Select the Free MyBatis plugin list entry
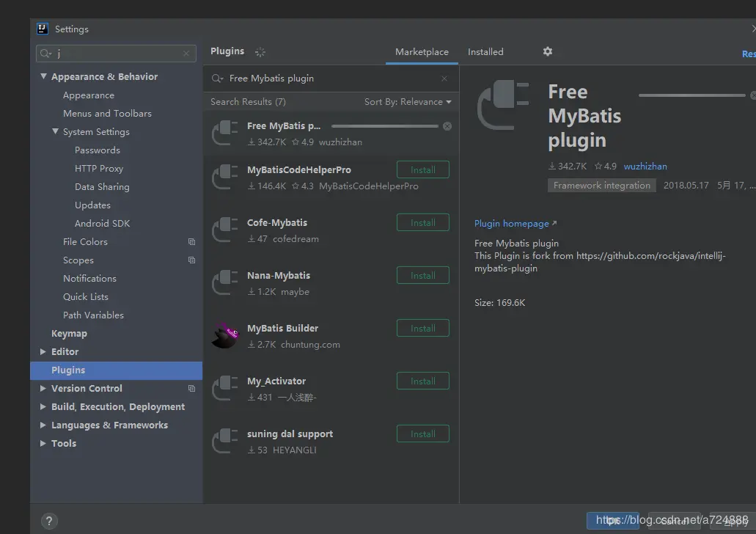Image resolution: width=756 pixels, height=534 pixels. [331, 133]
